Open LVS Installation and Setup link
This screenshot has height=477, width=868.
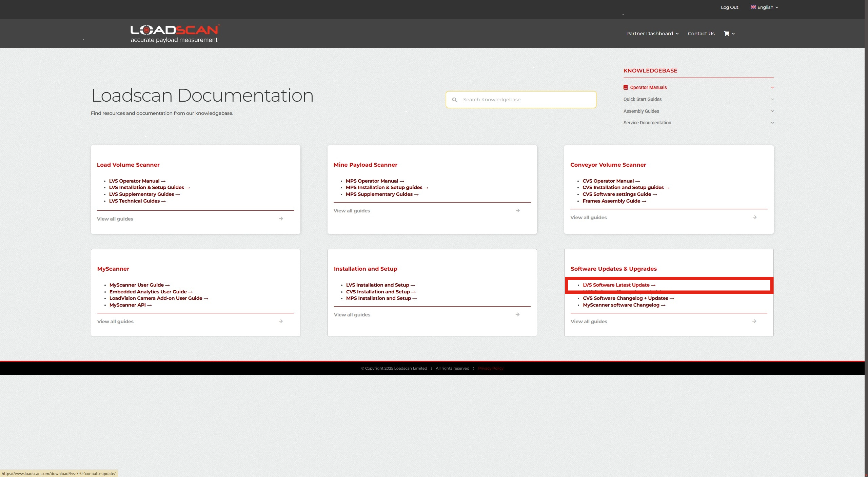380,285
